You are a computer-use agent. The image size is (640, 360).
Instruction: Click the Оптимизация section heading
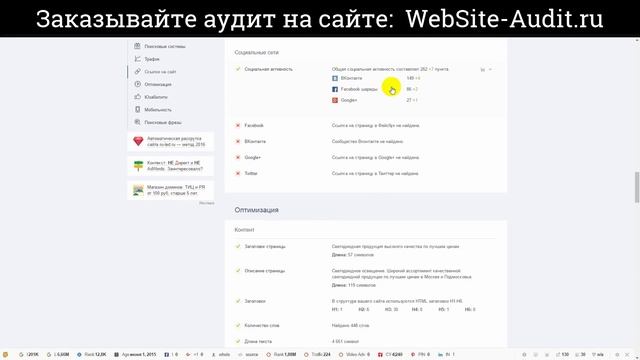[256, 210]
